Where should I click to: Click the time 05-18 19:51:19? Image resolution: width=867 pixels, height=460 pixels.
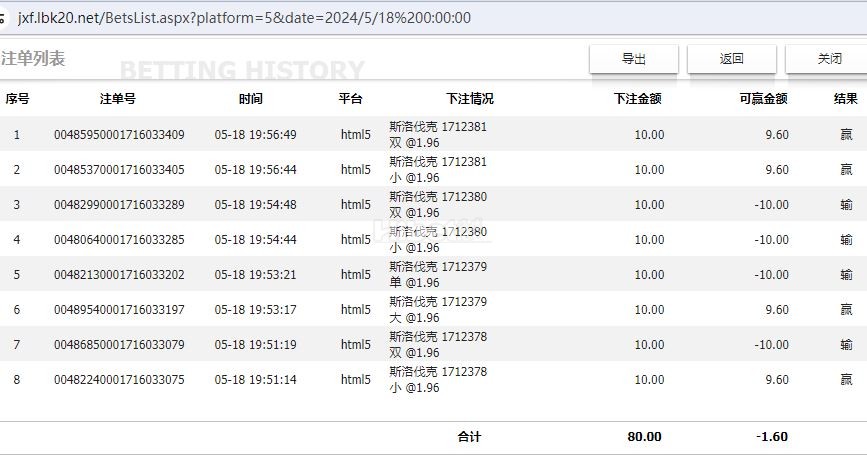[255, 345]
